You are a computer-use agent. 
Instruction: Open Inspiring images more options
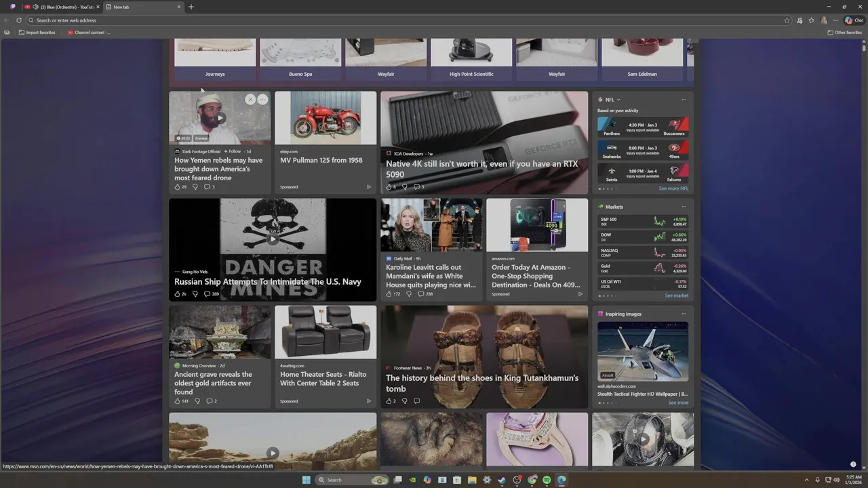pos(684,314)
